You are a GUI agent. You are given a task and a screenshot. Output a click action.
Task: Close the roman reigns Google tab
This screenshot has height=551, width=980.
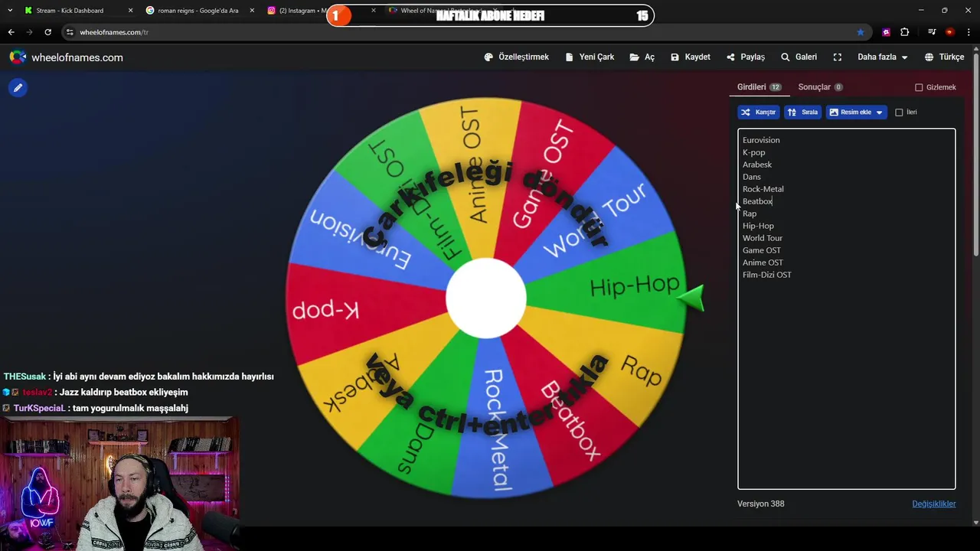coord(252,11)
